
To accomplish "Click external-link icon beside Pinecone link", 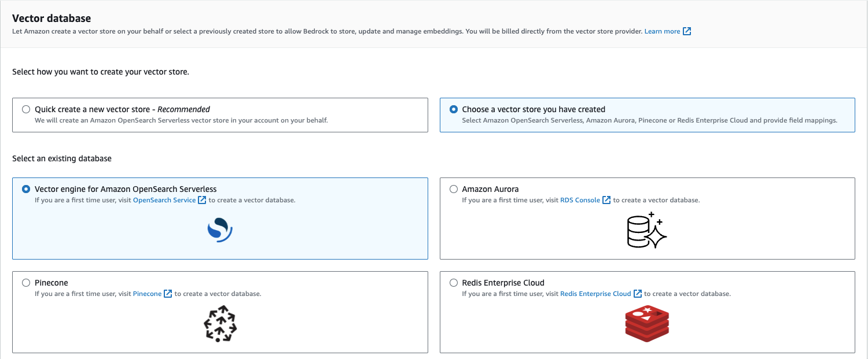I will (x=168, y=294).
